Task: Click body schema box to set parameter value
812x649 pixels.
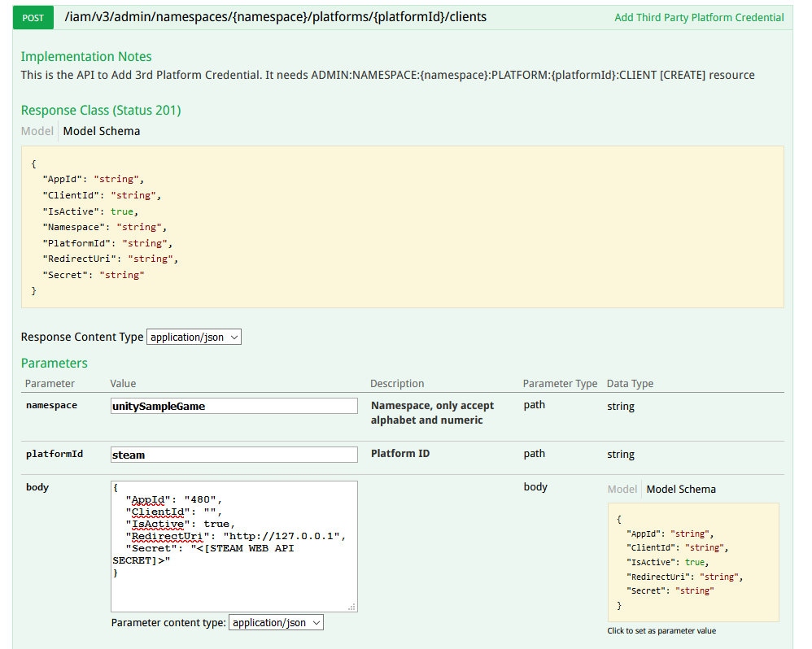Action: point(693,562)
